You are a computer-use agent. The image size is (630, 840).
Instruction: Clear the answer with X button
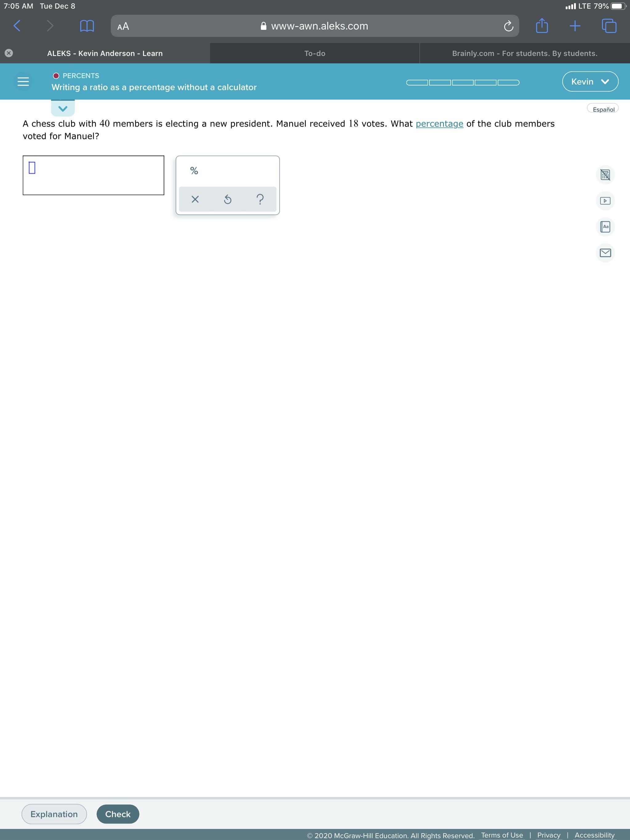tap(195, 199)
